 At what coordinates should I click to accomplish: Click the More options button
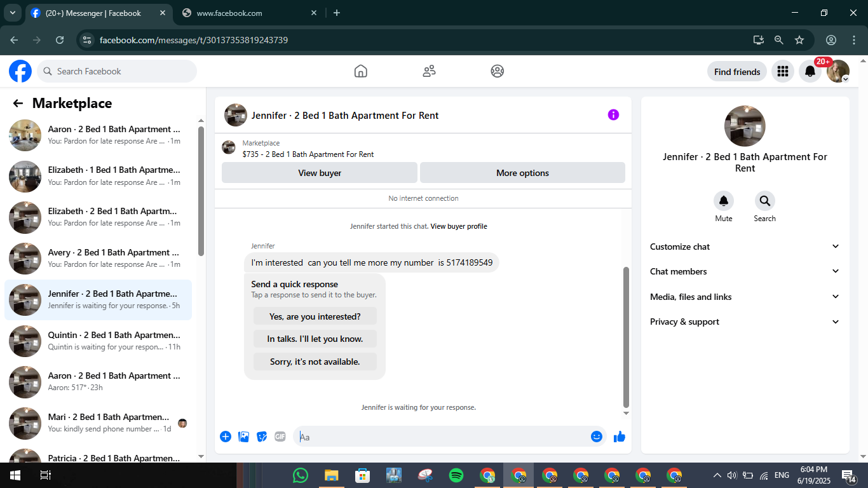(x=522, y=173)
